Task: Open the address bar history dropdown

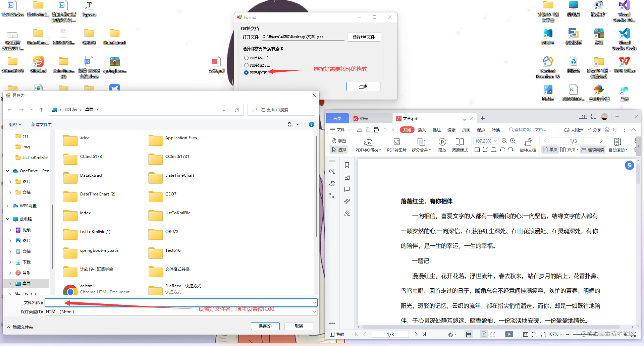Action: 224,110
